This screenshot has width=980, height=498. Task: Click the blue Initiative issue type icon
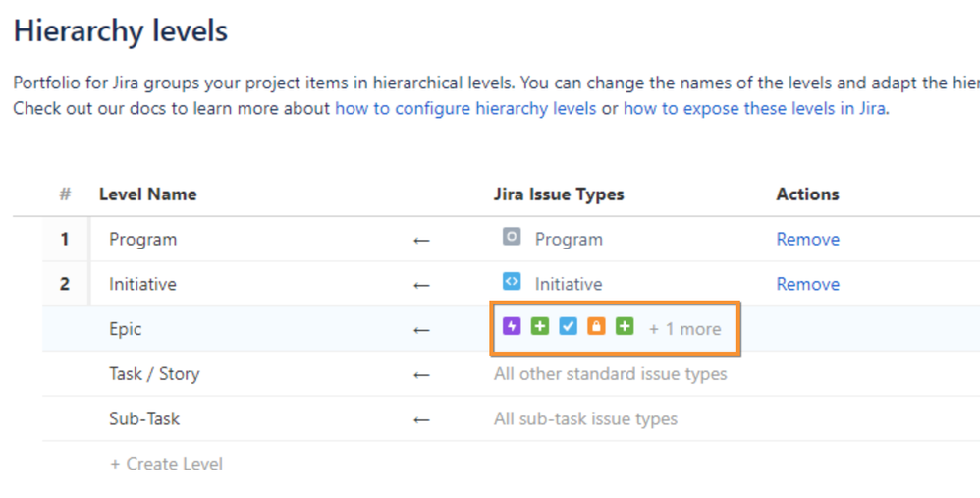pos(511,282)
